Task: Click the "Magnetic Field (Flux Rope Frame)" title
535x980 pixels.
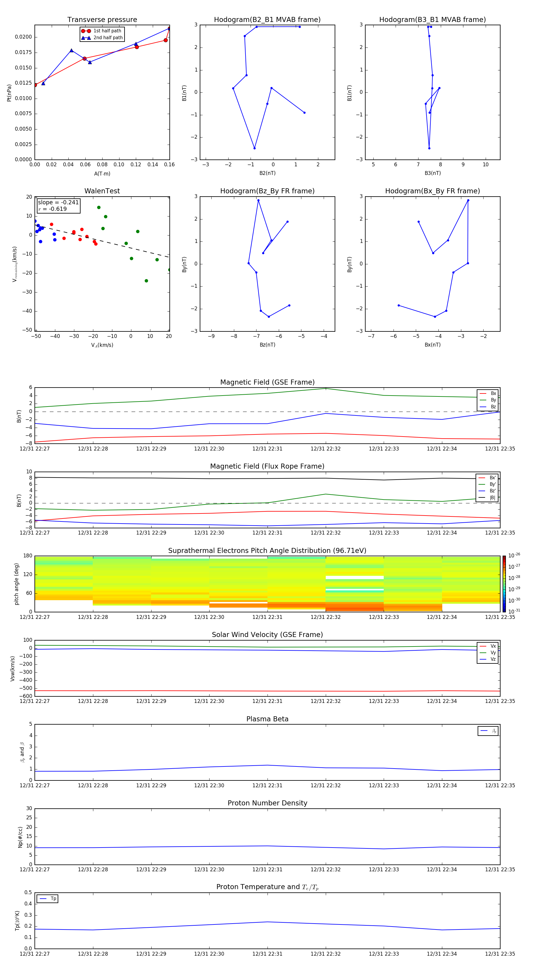Action: [267, 467]
